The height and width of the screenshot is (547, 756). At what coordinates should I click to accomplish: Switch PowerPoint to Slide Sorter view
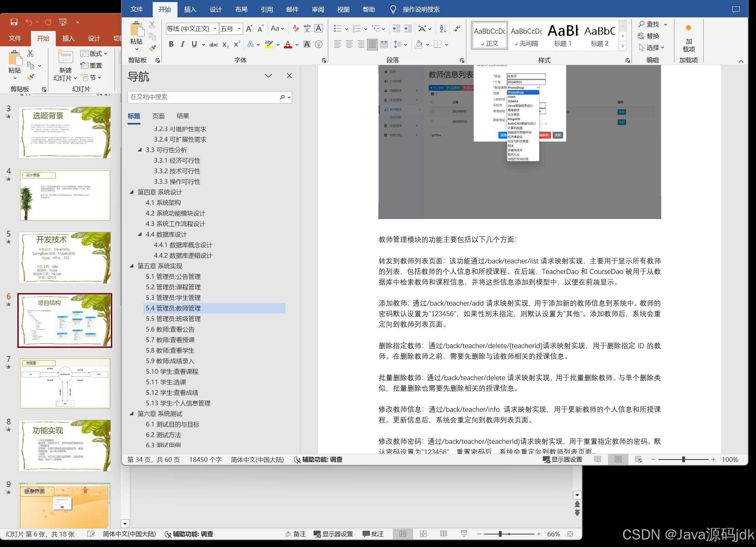pyautogui.click(x=423, y=534)
